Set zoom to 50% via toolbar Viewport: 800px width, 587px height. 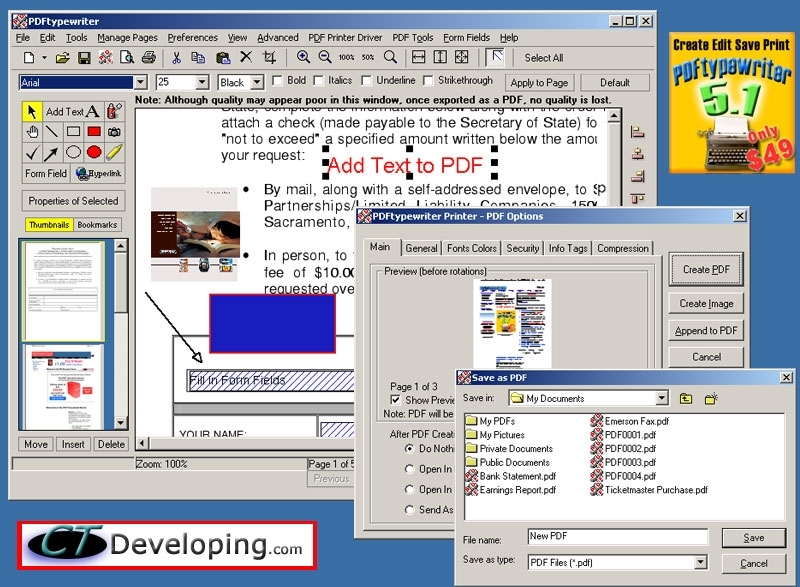[x=368, y=58]
